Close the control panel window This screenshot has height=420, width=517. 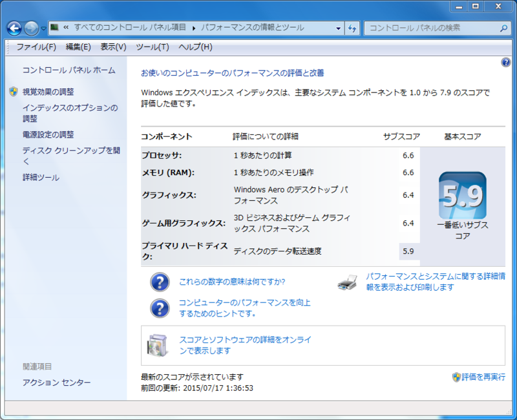click(x=498, y=6)
